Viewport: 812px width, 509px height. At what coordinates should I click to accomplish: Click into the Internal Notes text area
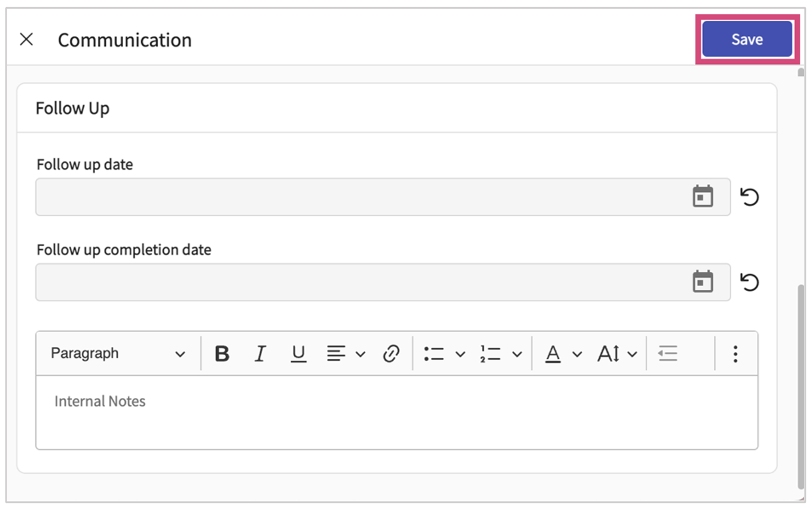click(x=396, y=412)
